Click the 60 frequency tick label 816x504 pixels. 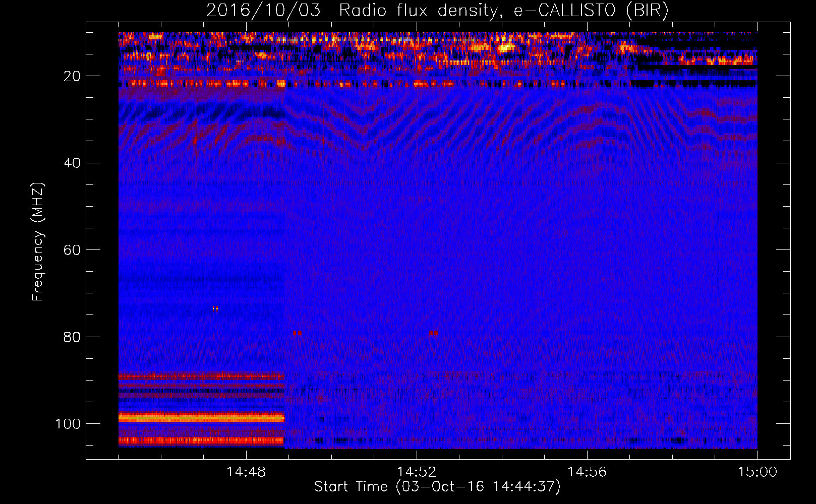(x=72, y=250)
